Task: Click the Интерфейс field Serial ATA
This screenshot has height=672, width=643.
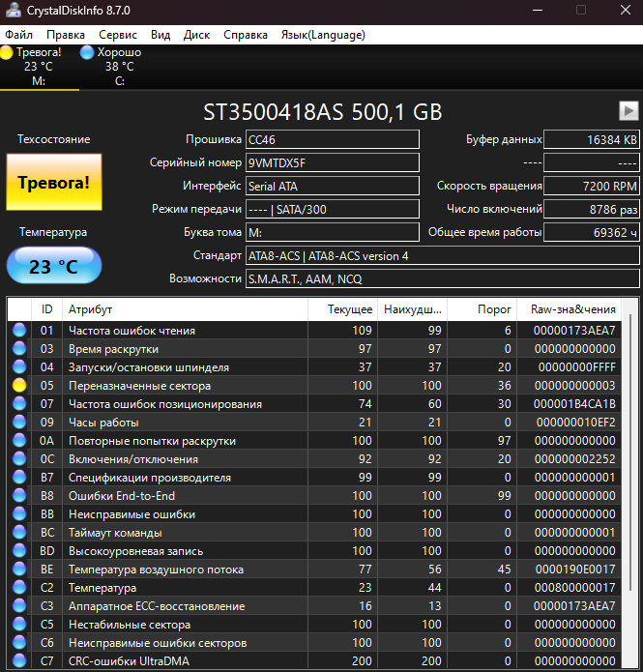Action: [333, 186]
